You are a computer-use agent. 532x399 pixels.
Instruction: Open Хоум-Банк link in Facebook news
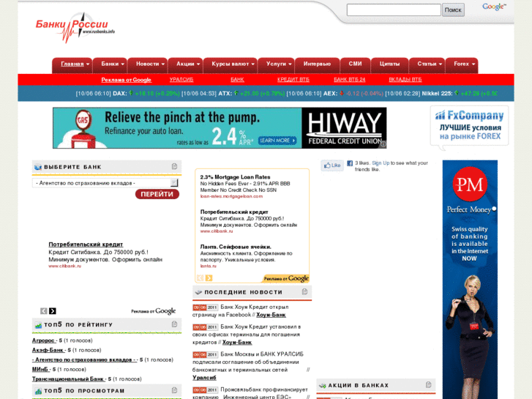271,315
